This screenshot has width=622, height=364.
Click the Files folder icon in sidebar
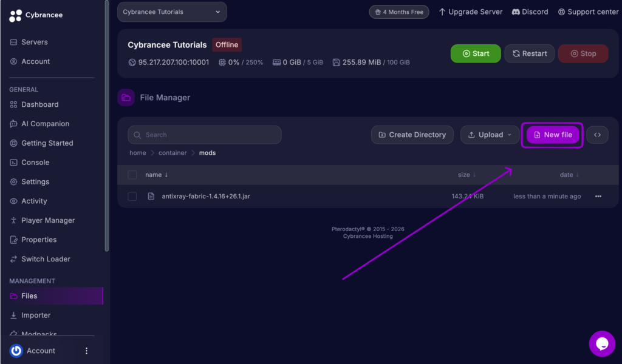click(13, 296)
